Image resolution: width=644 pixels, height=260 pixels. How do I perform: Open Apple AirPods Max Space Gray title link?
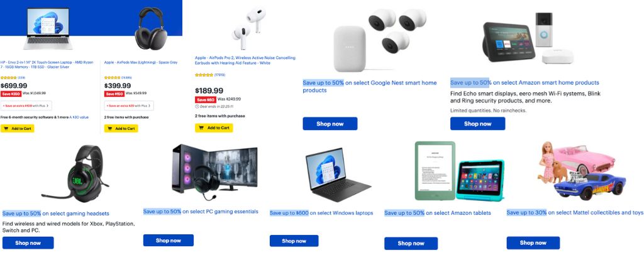coord(141,62)
